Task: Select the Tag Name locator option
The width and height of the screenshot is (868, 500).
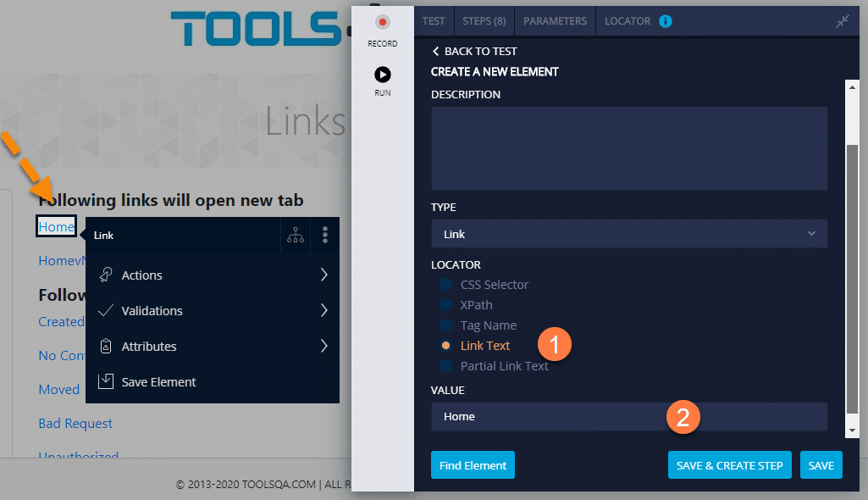Action: tap(445, 325)
